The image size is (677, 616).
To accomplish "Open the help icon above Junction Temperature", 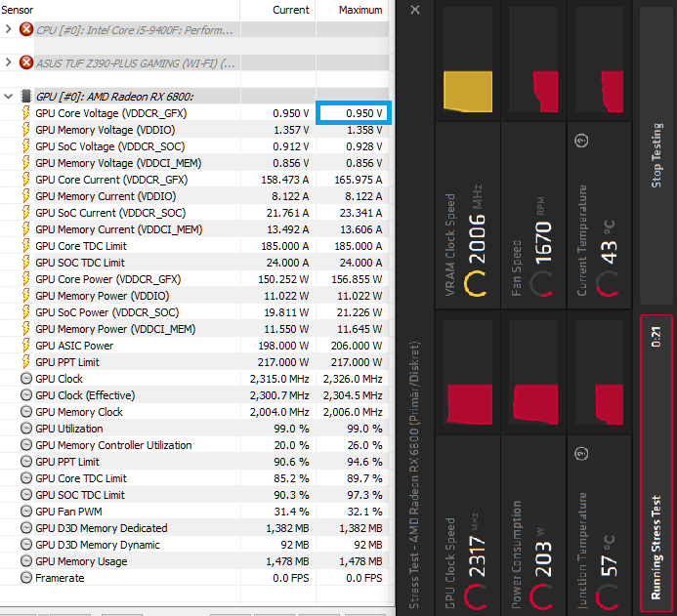I will [581, 453].
